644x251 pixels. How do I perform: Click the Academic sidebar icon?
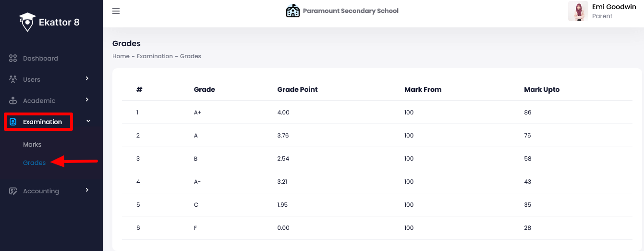pyautogui.click(x=13, y=100)
